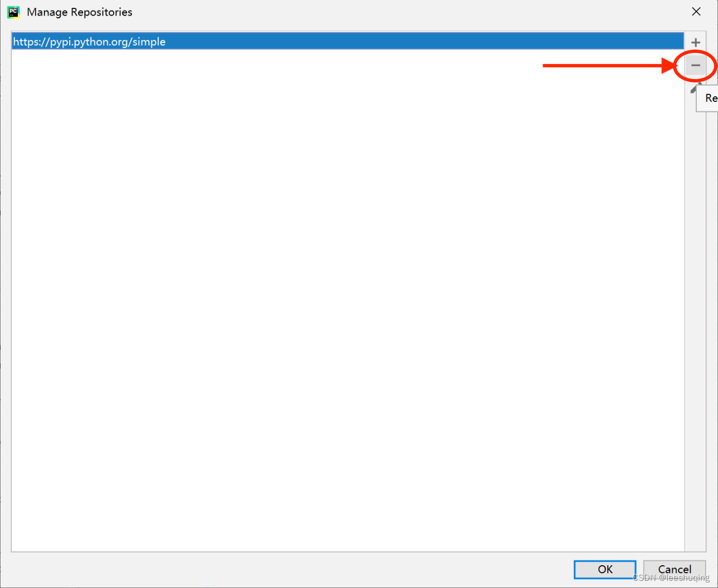
Task: Close the Manage Repositories dialog
Action: [696, 12]
